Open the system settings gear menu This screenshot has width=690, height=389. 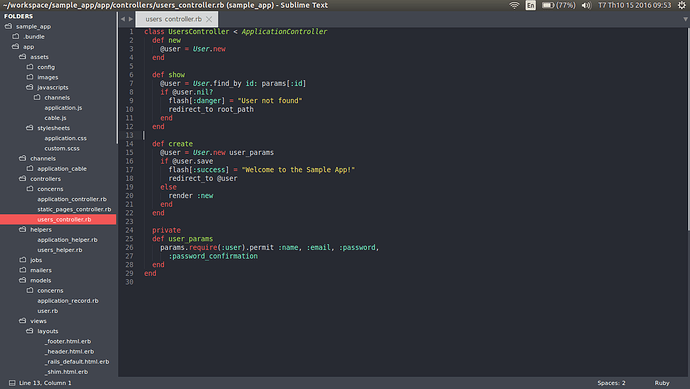pyautogui.click(x=682, y=5)
